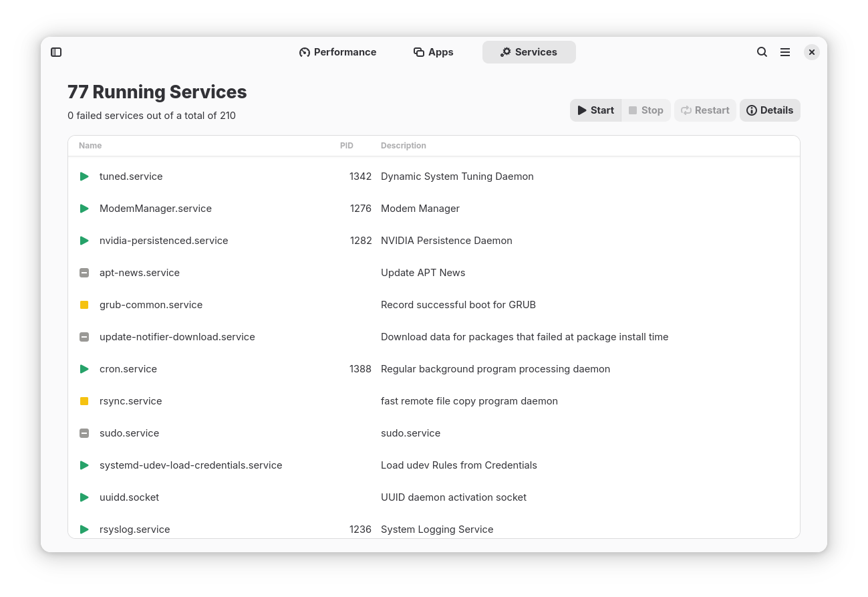Click the green running icon beside tuned.service
The image size is (868, 597).
84,176
